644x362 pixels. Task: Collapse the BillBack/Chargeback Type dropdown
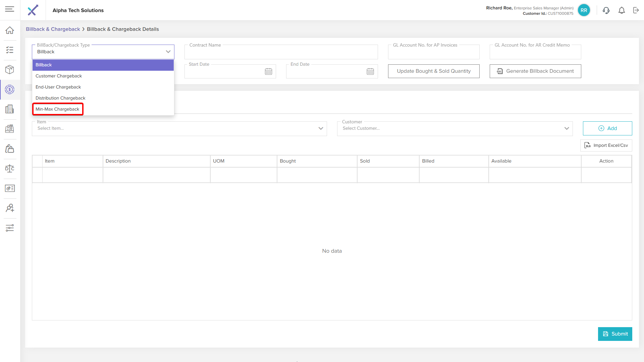[x=168, y=52]
